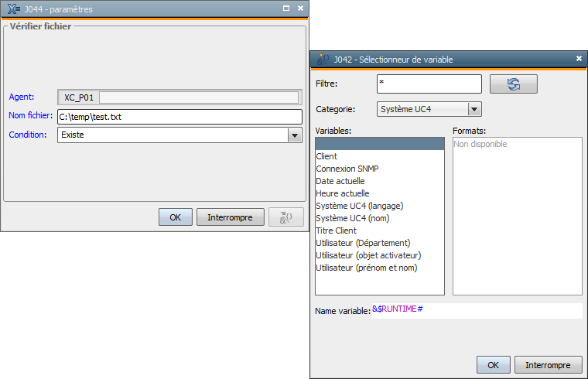Expand the Categorie dropdown Système UC4

475,110
